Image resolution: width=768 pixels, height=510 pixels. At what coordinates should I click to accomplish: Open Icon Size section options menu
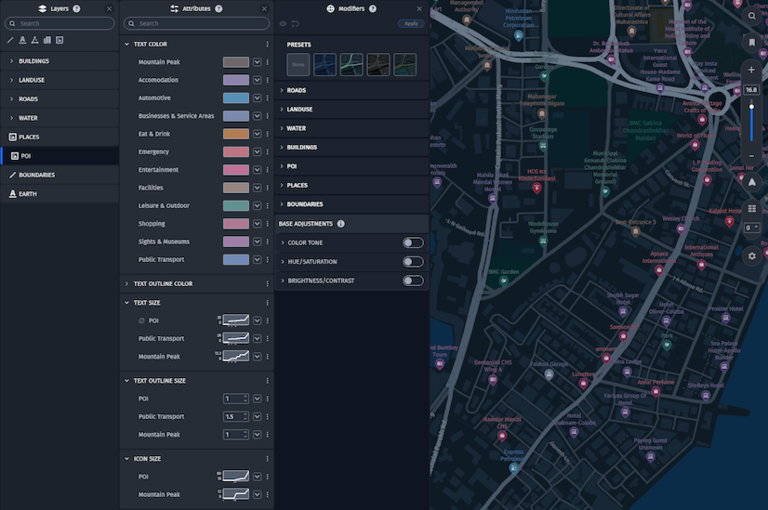click(x=267, y=459)
